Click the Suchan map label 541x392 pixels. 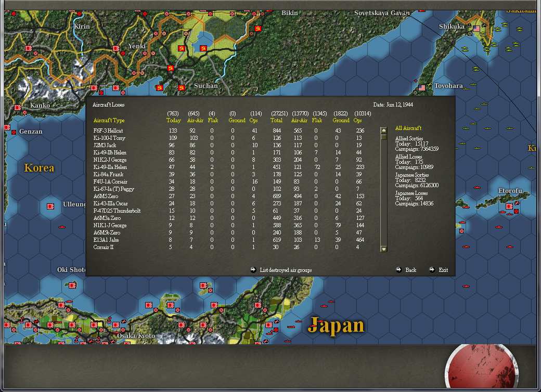(x=205, y=85)
